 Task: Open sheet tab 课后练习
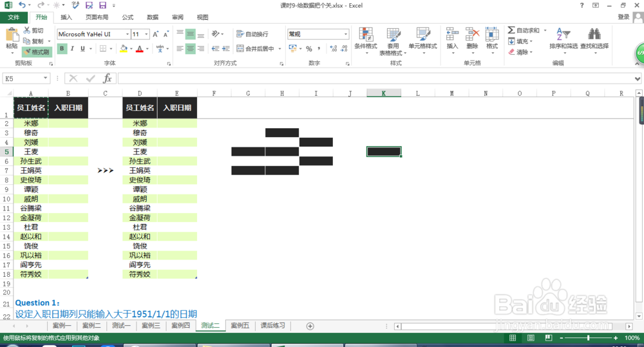pos(272,326)
